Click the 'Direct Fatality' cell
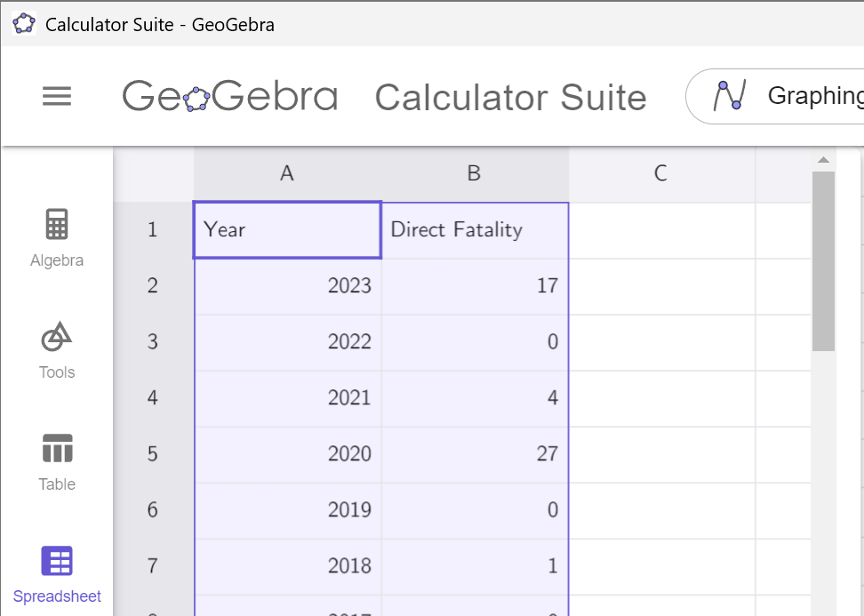 [475, 229]
